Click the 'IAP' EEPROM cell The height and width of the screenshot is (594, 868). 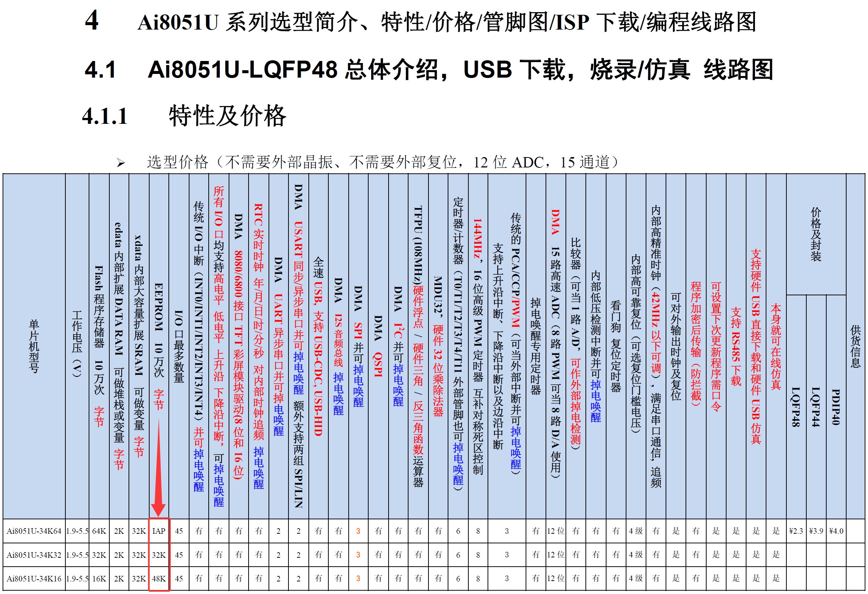(x=159, y=531)
